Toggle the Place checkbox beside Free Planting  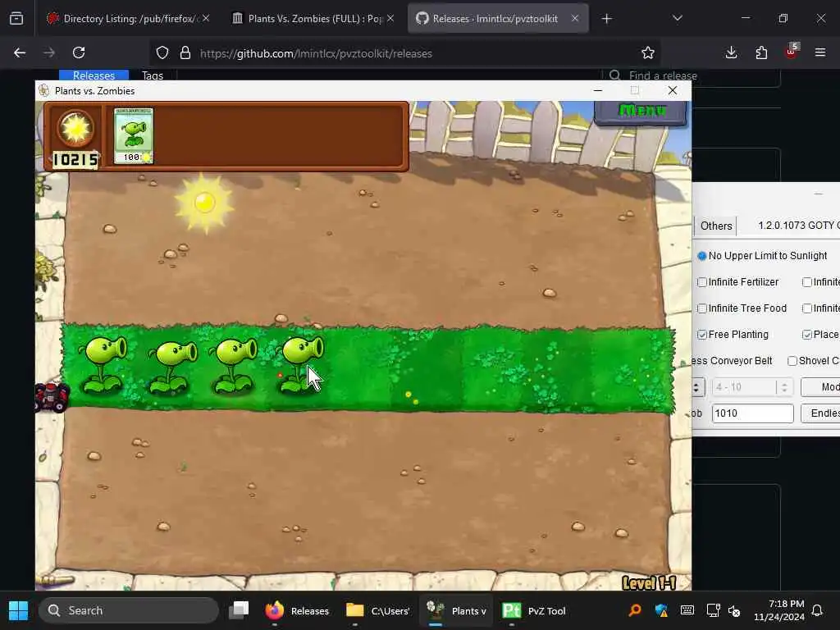point(807,335)
